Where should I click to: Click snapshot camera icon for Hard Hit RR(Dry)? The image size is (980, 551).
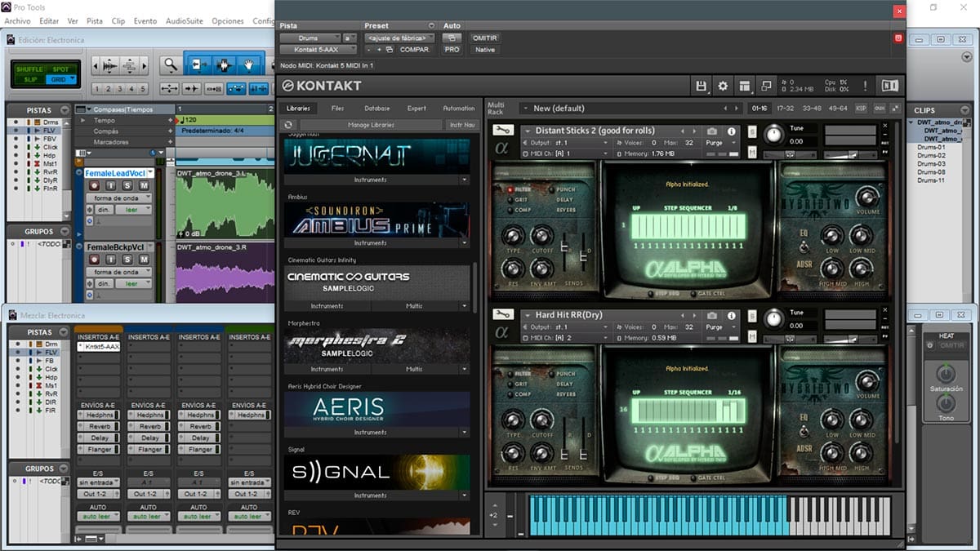[x=712, y=316]
